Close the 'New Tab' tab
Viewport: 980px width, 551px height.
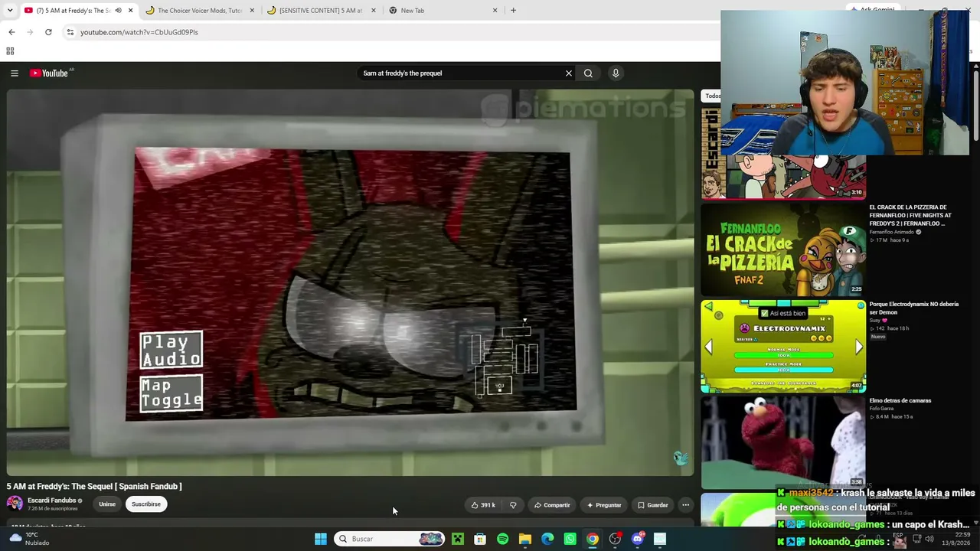pyautogui.click(x=495, y=11)
